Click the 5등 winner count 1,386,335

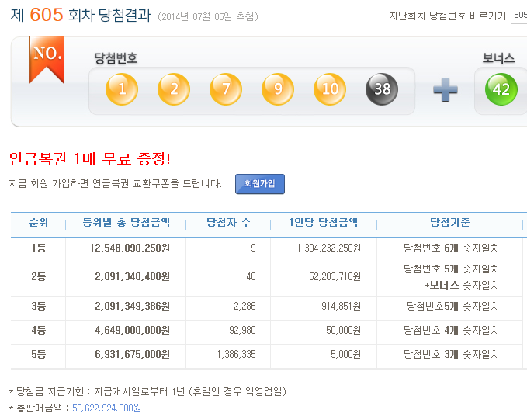237,355
